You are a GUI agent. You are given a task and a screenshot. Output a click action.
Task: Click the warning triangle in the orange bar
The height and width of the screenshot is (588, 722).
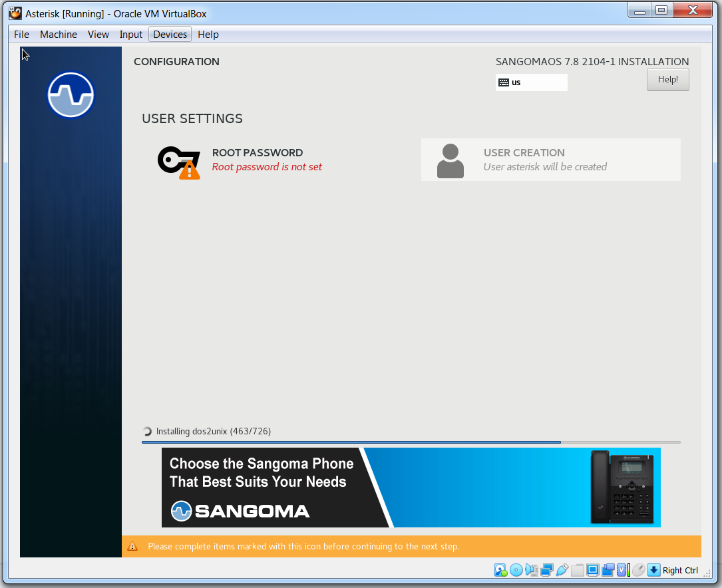[x=132, y=546]
